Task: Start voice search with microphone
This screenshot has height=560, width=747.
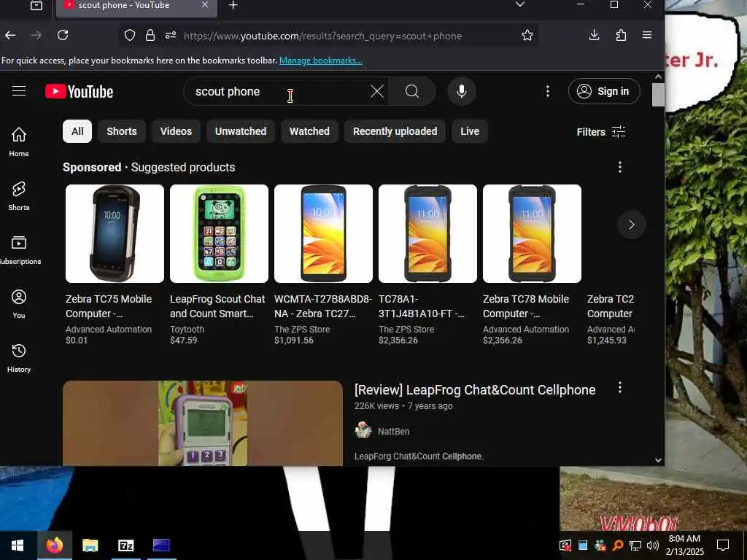Action: pyautogui.click(x=461, y=91)
